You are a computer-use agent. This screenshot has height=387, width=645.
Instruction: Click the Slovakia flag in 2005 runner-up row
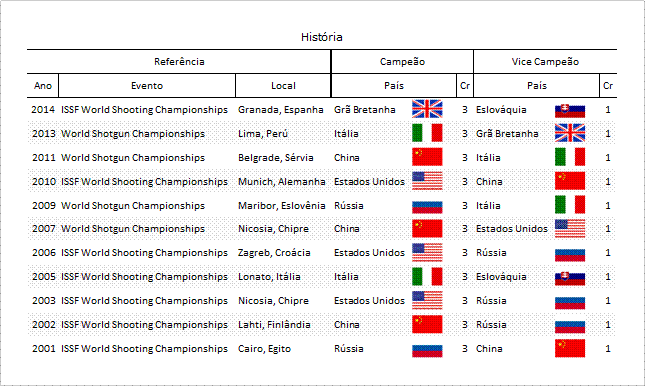coord(570,278)
